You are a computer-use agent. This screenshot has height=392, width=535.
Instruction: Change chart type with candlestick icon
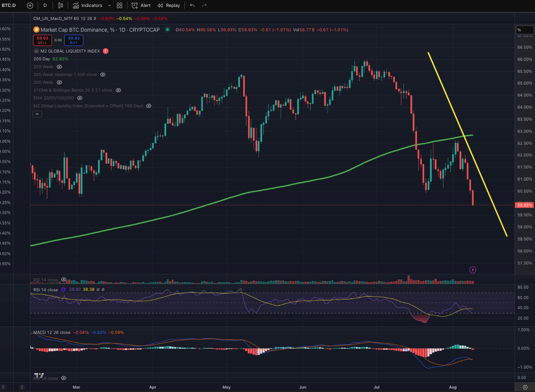(60, 6)
